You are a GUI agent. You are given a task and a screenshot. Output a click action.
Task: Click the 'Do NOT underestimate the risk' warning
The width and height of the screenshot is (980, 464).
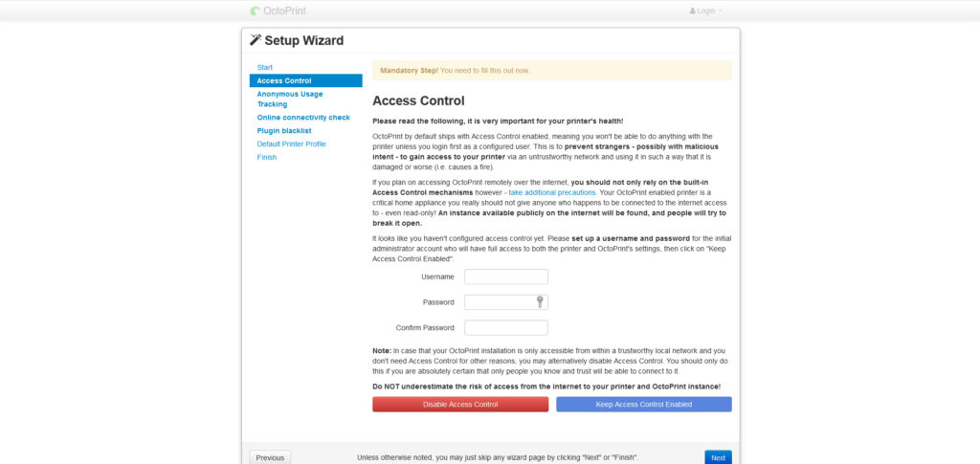[x=546, y=387]
